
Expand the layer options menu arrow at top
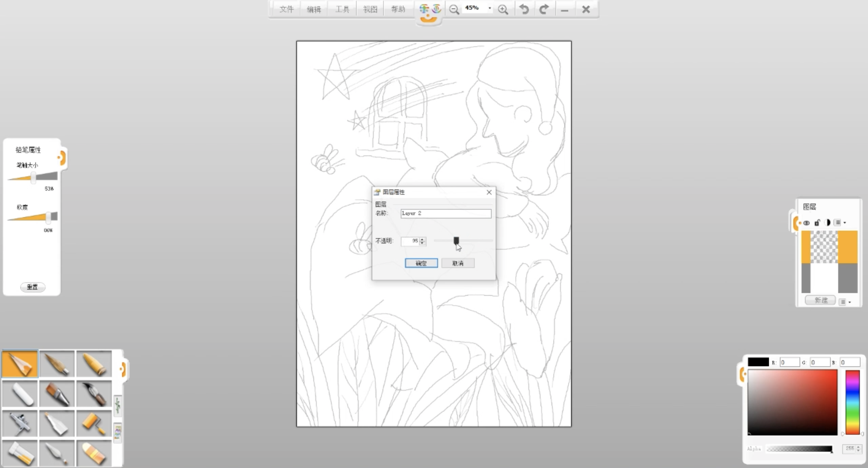pyautogui.click(x=844, y=222)
